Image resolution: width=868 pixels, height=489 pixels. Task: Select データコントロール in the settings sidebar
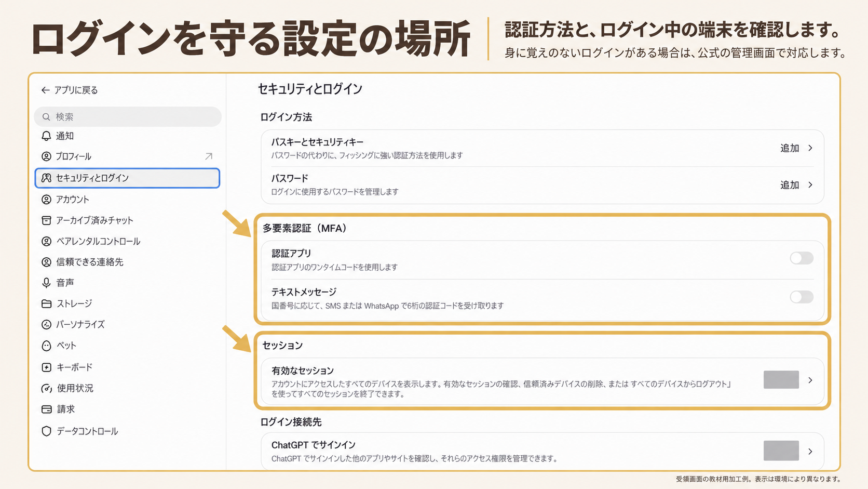coord(127,431)
